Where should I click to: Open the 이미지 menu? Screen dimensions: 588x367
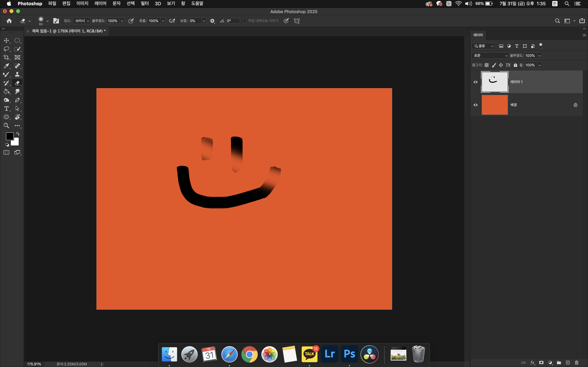(x=82, y=3)
